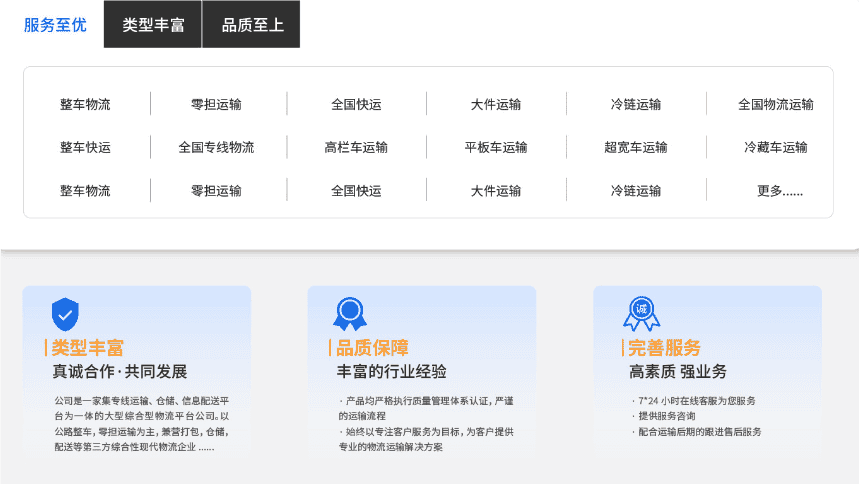Click the blue award ribbon icon above 品质保障
Screen dimensions: 859x484
[350, 313]
